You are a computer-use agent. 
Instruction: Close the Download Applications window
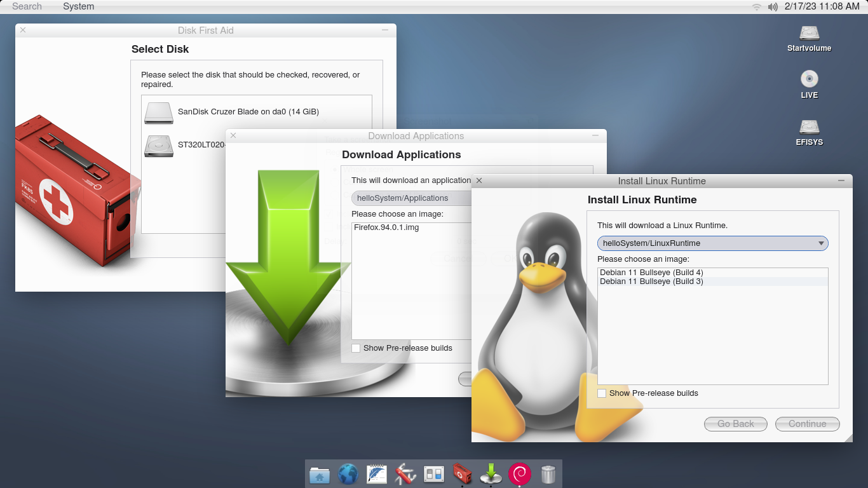pyautogui.click(x=233, y=135)
